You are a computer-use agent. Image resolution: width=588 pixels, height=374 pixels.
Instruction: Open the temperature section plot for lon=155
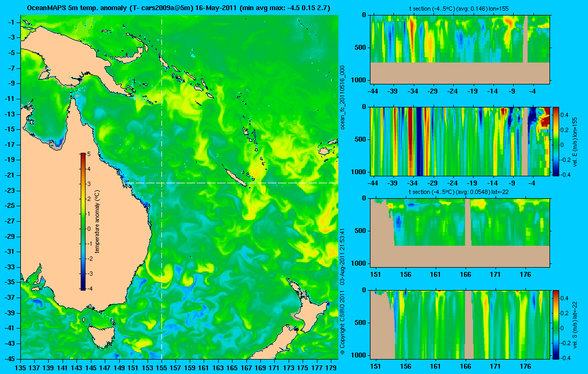tap(460, 50)
